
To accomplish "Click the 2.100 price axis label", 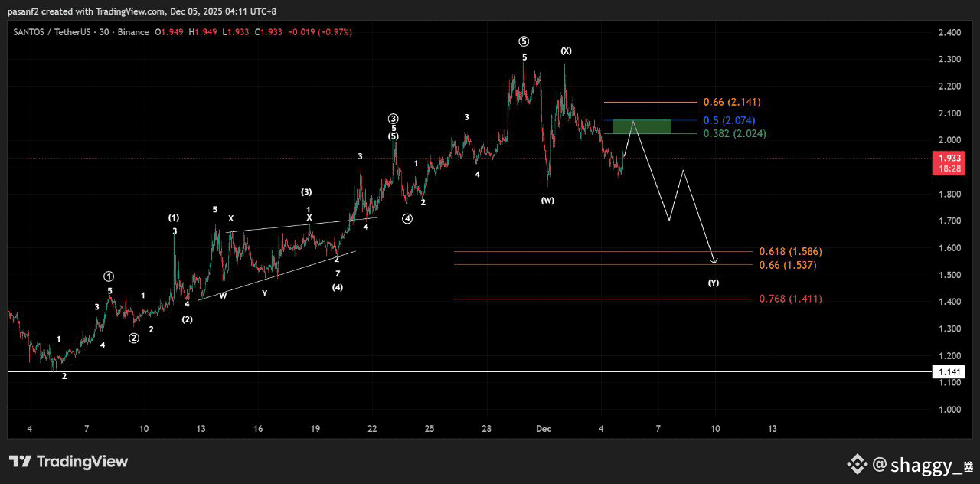I will tap(949, 113).
